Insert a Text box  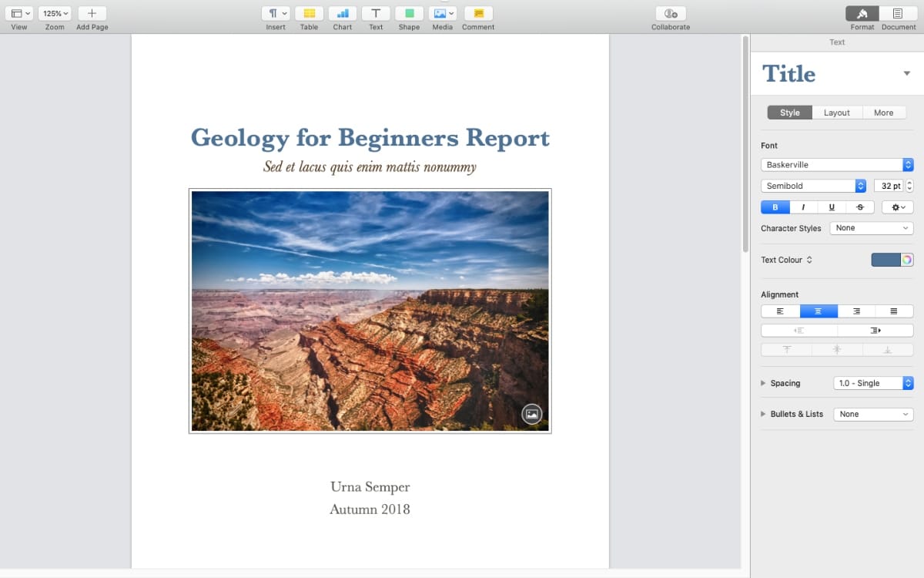click(375, 13)
